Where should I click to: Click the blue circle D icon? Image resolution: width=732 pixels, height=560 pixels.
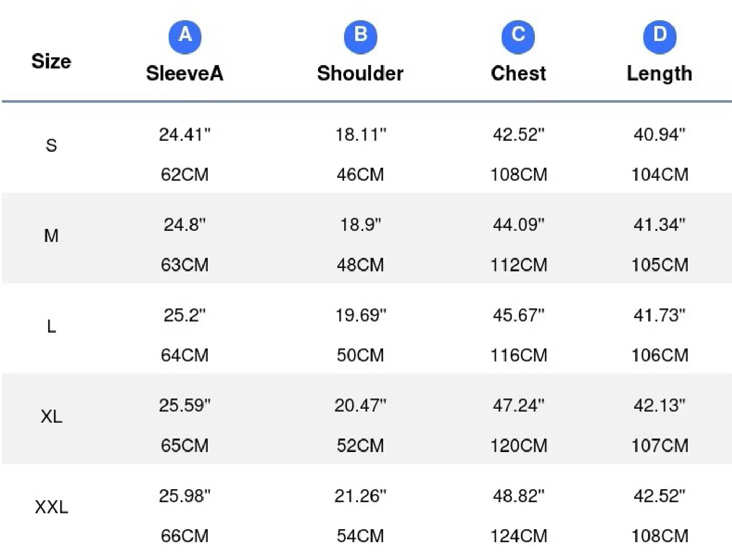tap(660, 37)
